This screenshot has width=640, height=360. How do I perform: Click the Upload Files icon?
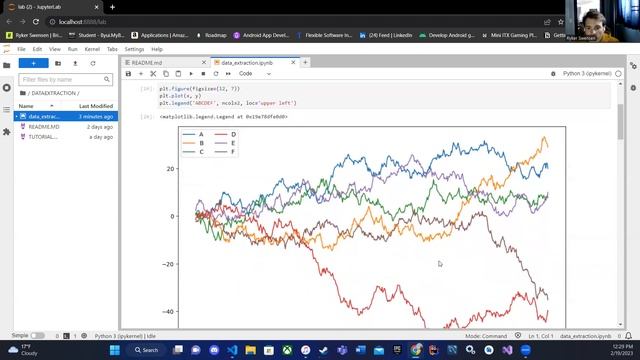[x=75, y=63]
